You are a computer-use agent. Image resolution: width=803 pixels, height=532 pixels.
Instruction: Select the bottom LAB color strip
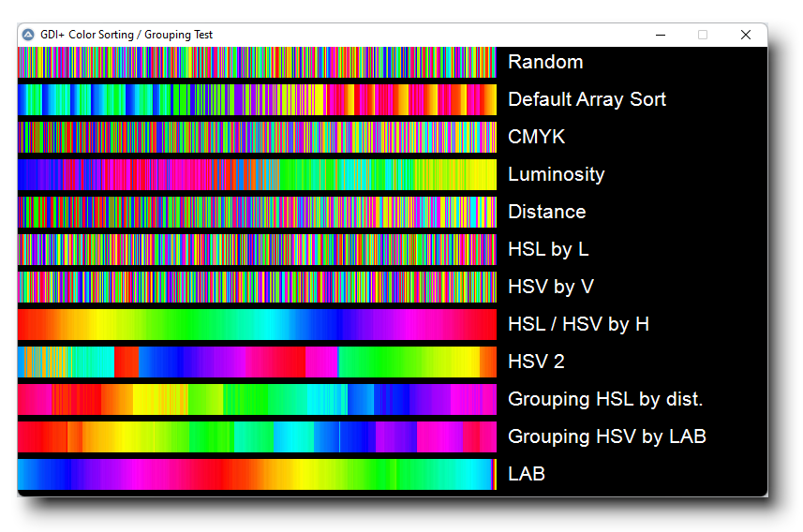[x=257, y=474]
